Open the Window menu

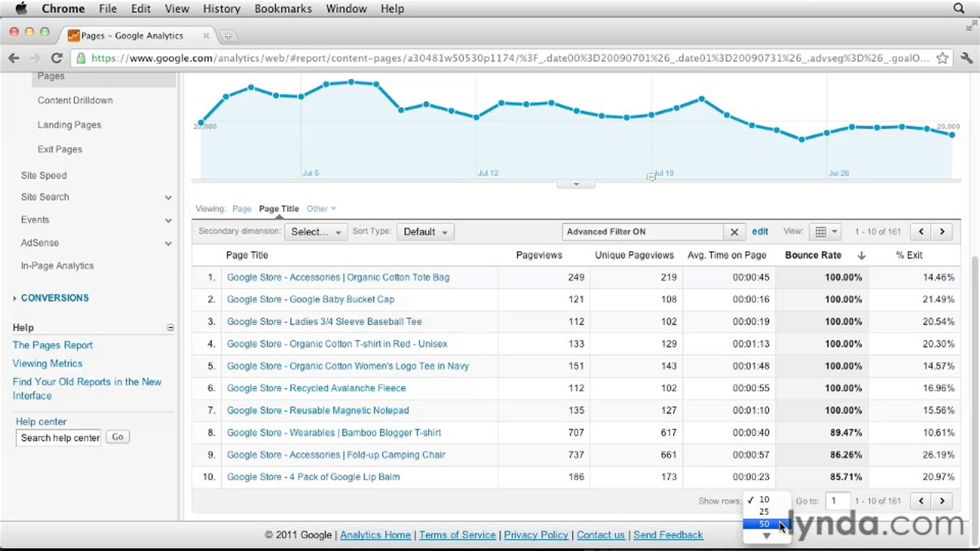pyautogui.click(x=346, y=8)
